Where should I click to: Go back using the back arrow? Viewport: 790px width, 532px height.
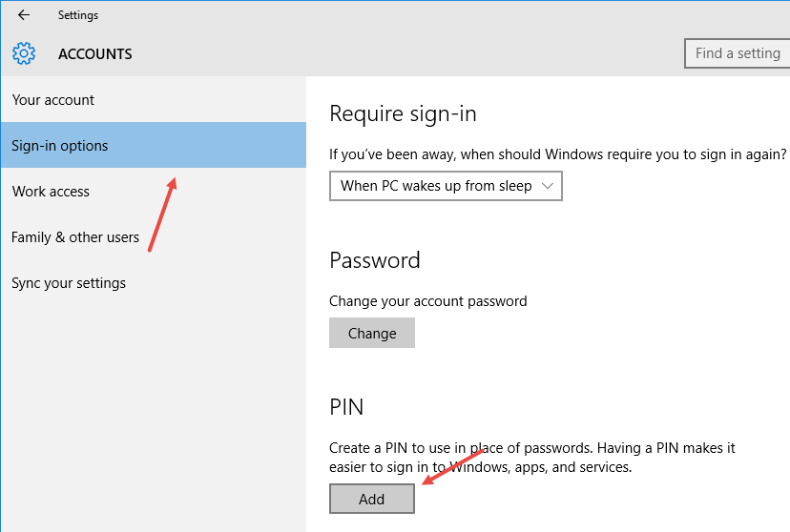click(24, 15)
